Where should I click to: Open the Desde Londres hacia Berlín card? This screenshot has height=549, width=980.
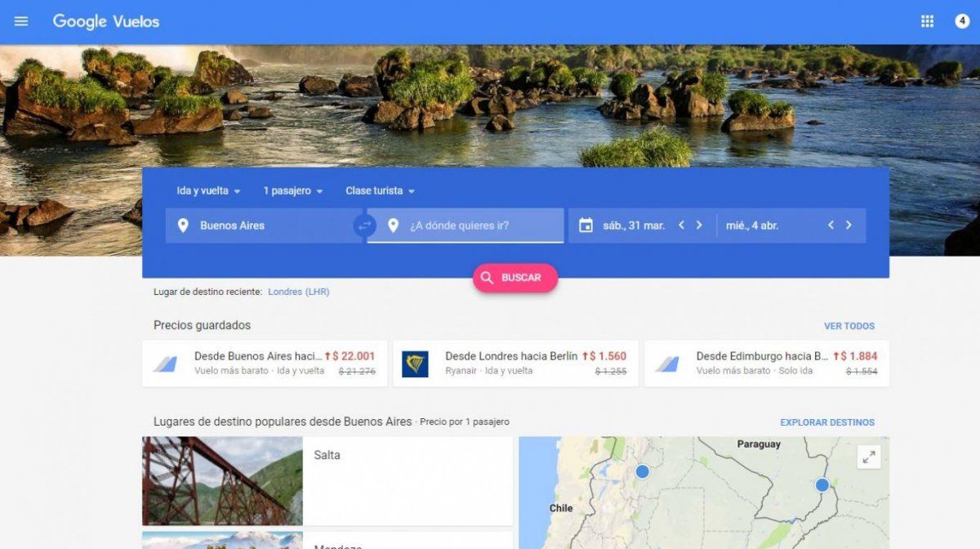click(515, 364)
